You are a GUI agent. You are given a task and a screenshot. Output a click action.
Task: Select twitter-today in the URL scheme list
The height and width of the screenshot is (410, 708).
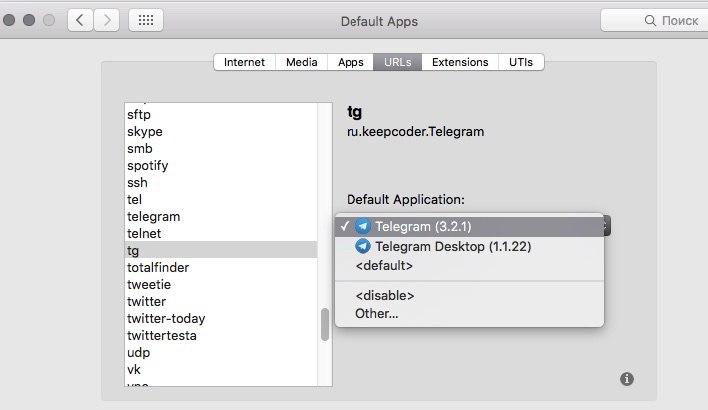pos(221,318)
